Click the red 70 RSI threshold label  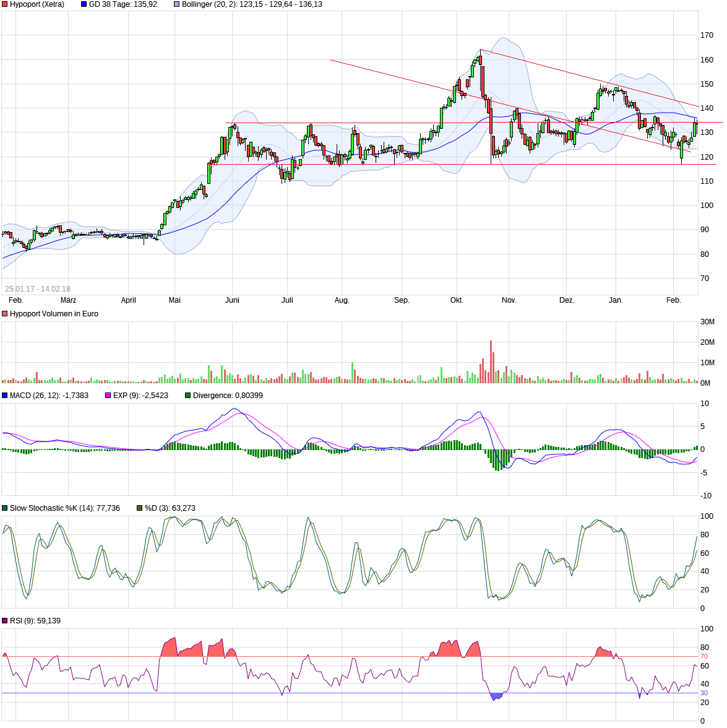pos(704,656)
